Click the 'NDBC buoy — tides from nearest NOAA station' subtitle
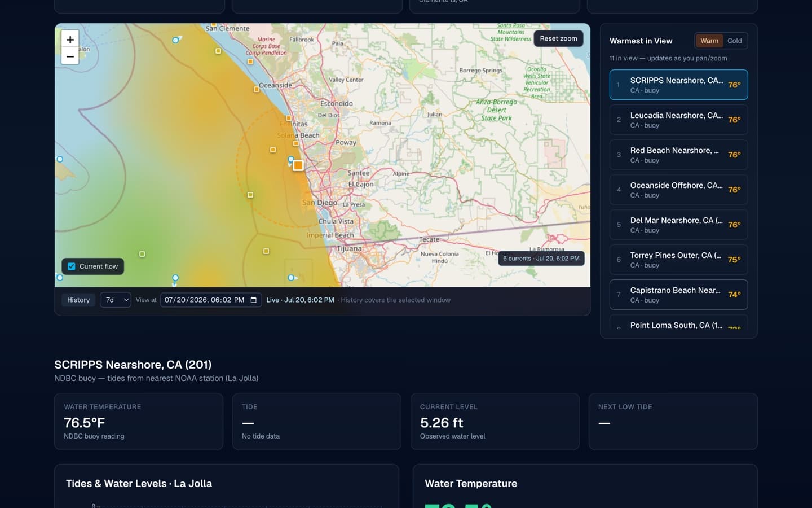This screenshot has width=812, height=508. 156,378
